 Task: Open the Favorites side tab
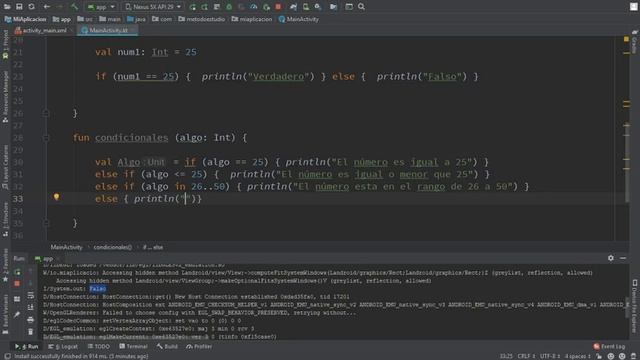pyautogui.click(x=5, y=265)
